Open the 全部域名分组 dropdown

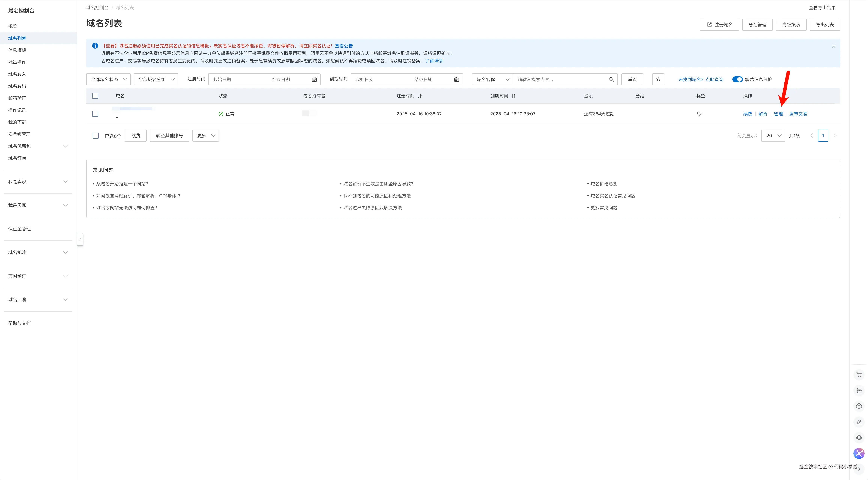tap(156, 80)
